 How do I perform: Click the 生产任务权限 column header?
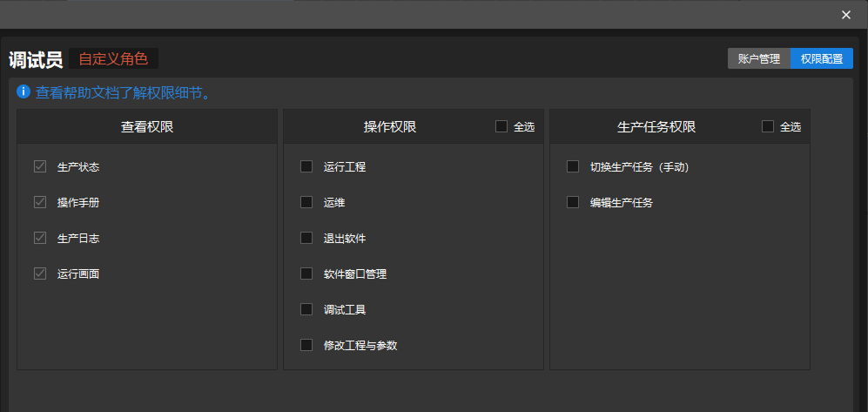click(x=656, y=127)
